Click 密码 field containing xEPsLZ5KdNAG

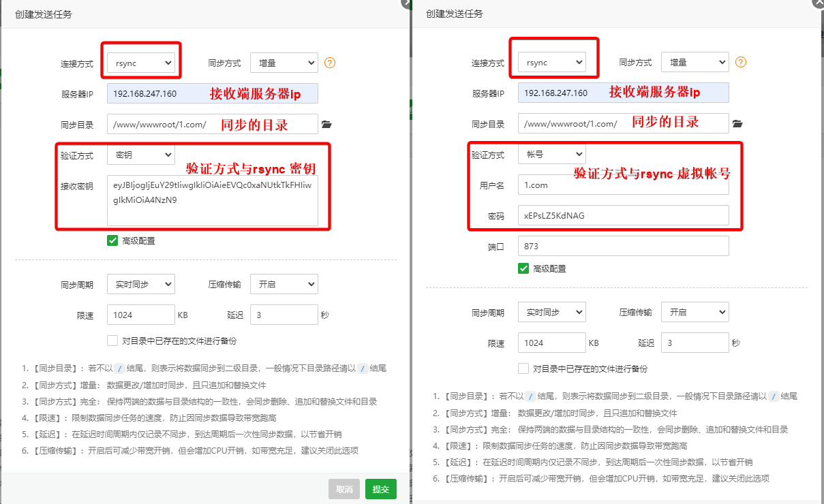[x=624, y=215]
